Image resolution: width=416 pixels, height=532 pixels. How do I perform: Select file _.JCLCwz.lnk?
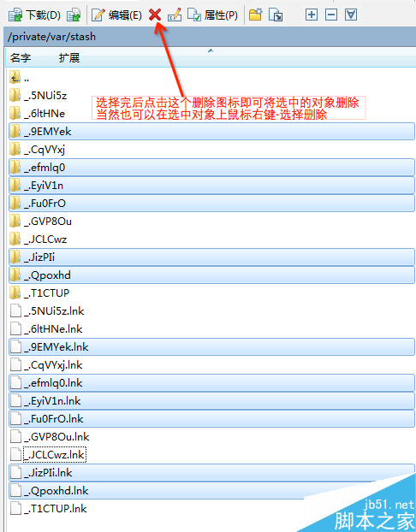tap(48, 455)
